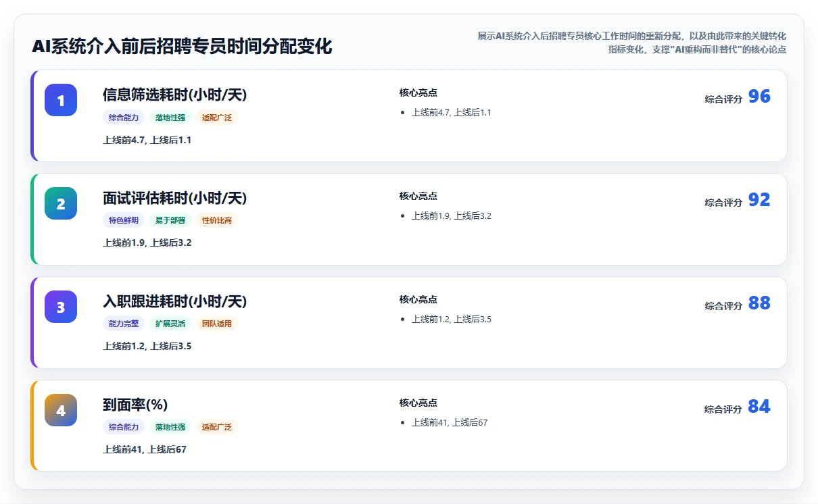Click the score value 84
Image resolution: width=818 pixels, height=504 pixels.
coord(759,407)
